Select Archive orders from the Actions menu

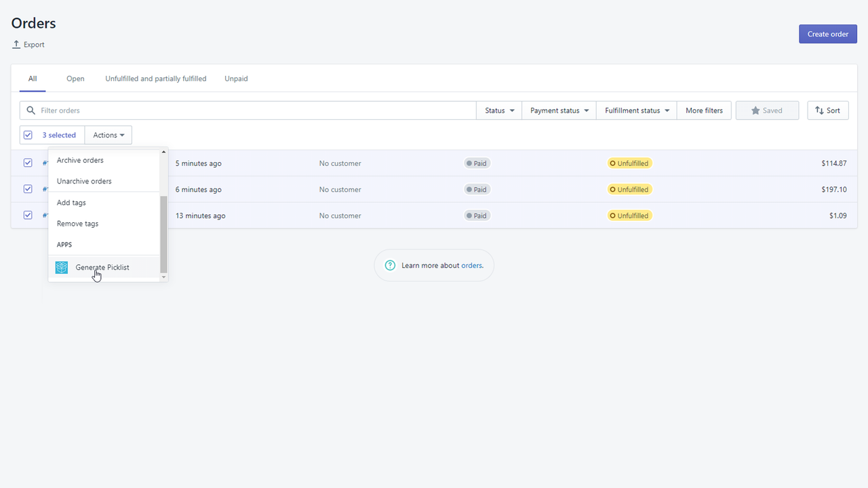click(79, 160)
